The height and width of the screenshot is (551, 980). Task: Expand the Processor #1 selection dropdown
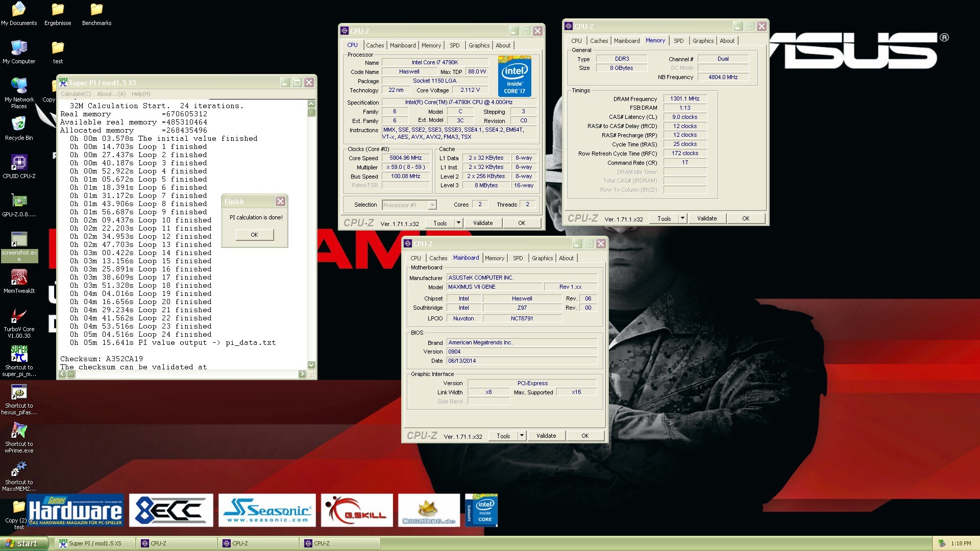coord(432,205)
